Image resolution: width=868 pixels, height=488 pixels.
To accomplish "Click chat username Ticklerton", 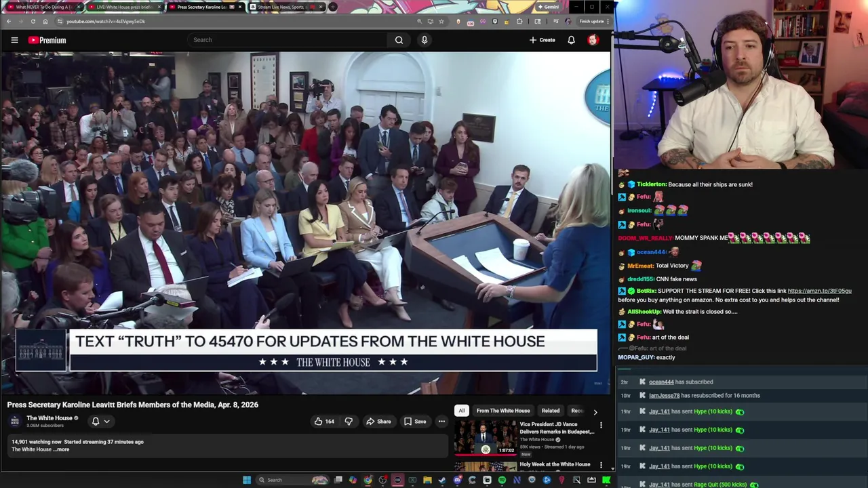I will point(651,184).
